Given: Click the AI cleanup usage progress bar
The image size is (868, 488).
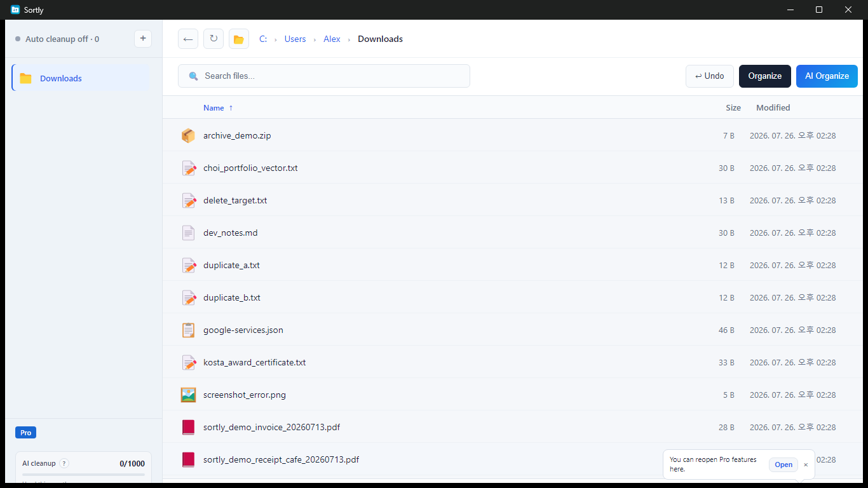Looking at the screenshot, I should pyautogui.click(x=83, y=475).
